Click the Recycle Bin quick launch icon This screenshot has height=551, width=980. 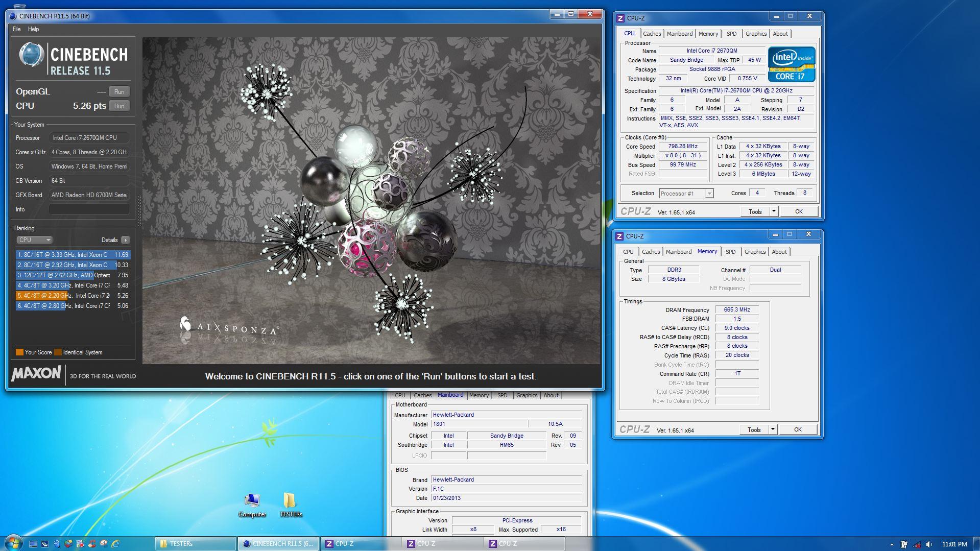pos(56,544)
